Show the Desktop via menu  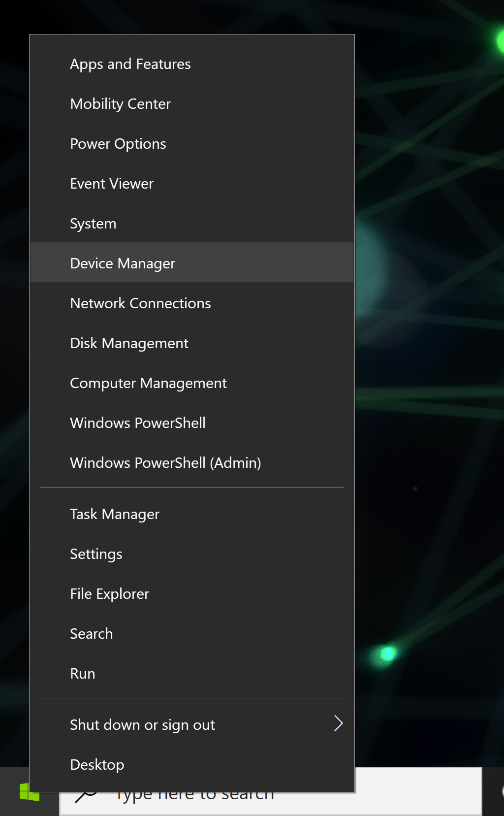pos(97,765)
